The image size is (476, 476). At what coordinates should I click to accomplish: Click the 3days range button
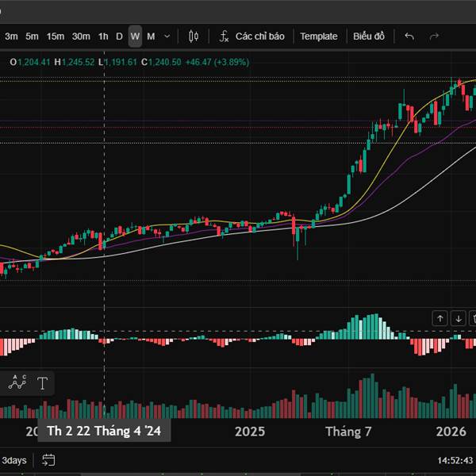click(14, 460)
